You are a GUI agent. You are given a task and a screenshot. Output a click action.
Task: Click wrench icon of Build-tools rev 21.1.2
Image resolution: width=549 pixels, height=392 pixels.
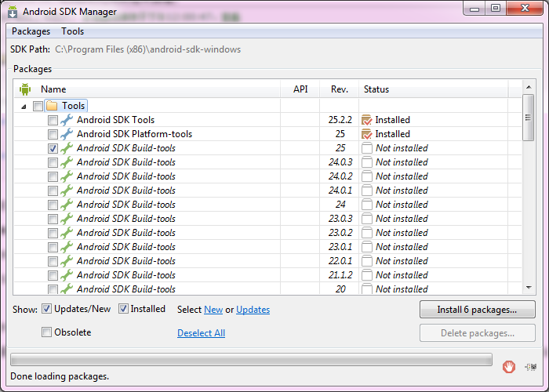coord(67,275)
